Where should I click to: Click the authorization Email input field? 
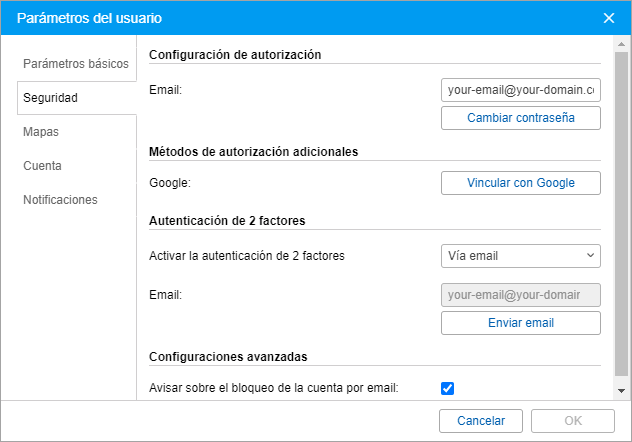pos(520,90)
